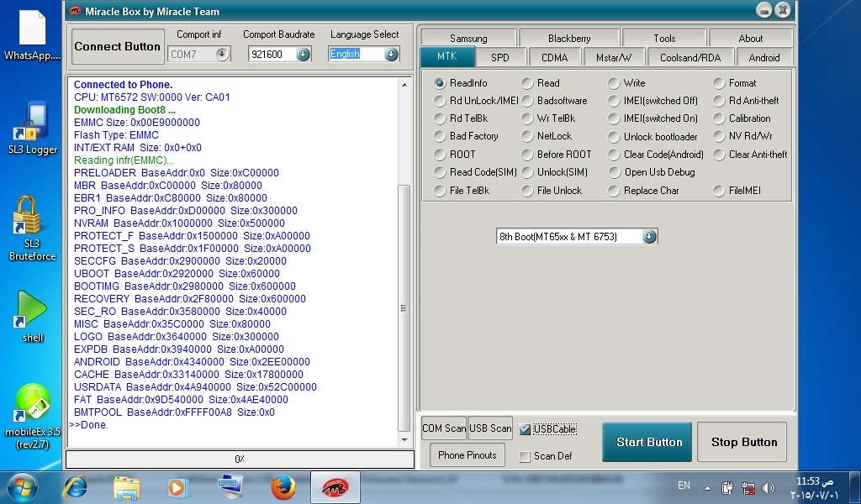Open Phone Pinouts
The image size is (861, 504).
tap(467, 455)
